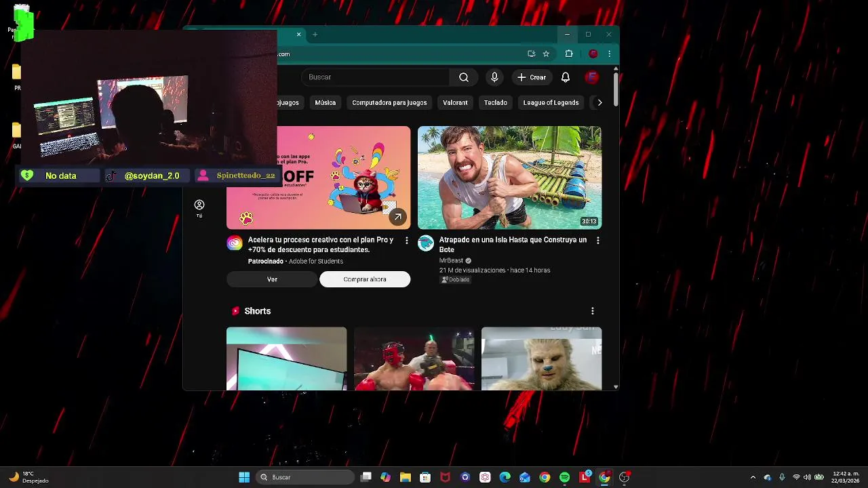Click the MrBeast raft video thumbnail
The width and height of the screenshot is (868, 488).
(509, 178)
